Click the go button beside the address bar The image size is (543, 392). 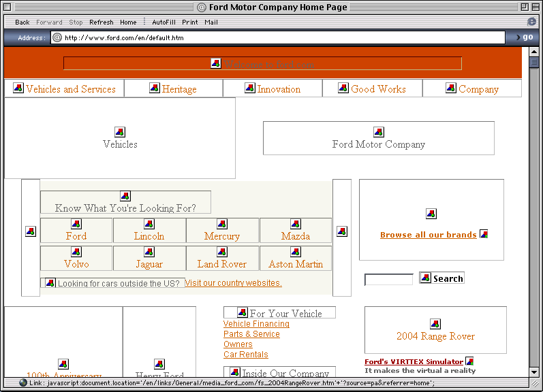tap(527, 37)
